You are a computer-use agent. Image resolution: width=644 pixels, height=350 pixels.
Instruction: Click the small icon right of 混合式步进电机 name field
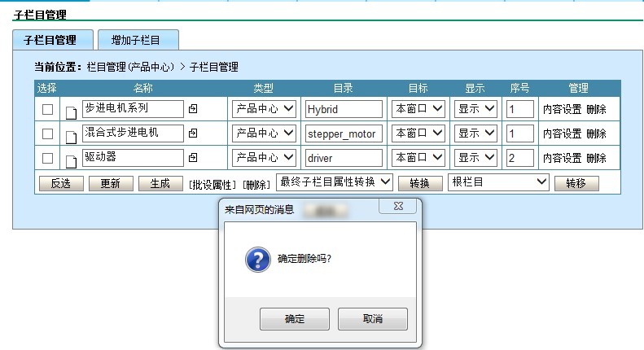click(193, 133)
